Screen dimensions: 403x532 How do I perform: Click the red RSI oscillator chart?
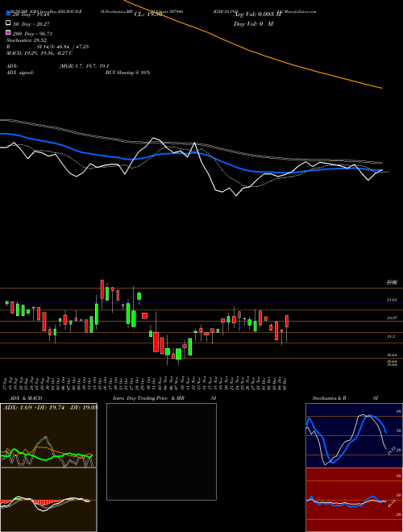pyautogui.click(x=354, y=500)
